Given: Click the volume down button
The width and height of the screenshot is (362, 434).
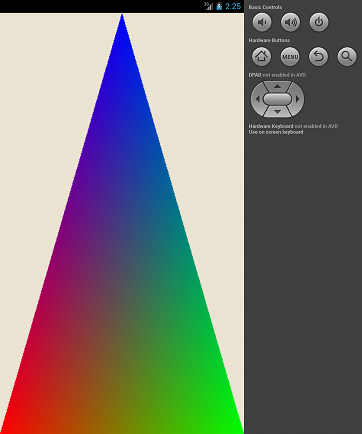Looking at the screenshot, I should [x=262, y=22].
